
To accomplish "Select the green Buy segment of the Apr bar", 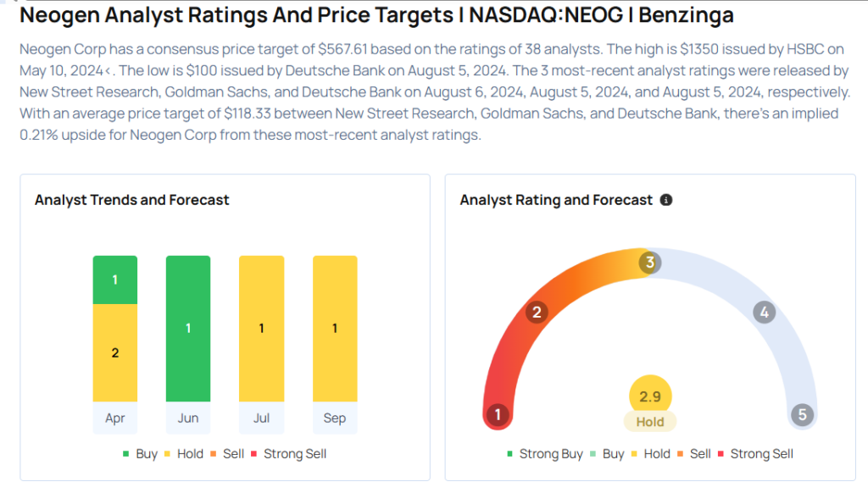I will coord(115,280).
